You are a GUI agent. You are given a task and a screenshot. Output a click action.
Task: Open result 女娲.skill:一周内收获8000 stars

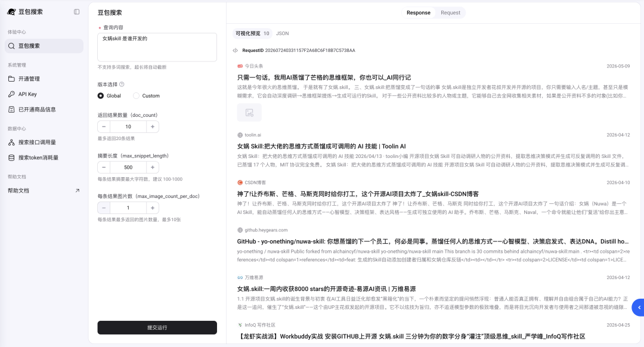tap(326, 289)
